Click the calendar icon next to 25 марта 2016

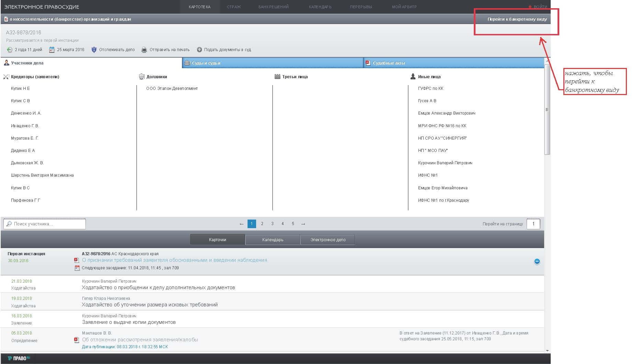tap(52, 50)
